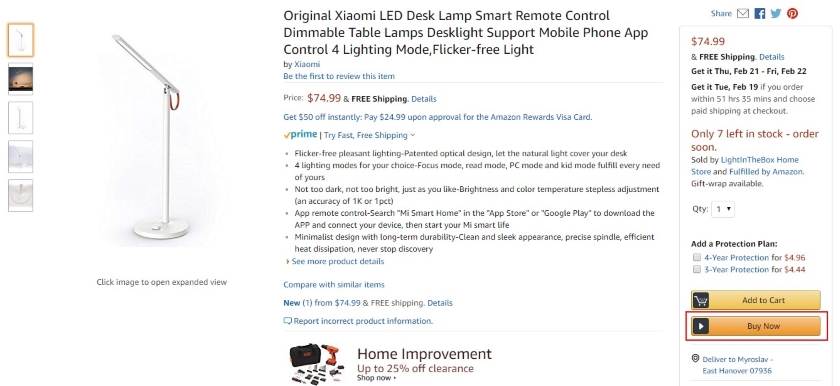Enable the 3-Year Protection checkbox
This screenshot has height=386, width=840.
coord(696,269)
